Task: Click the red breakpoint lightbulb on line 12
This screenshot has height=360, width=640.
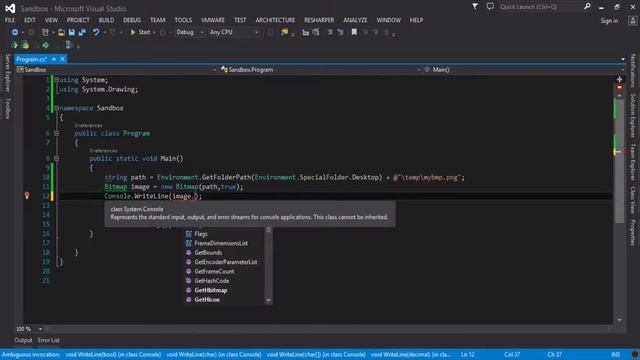Action: pos(27,196)
